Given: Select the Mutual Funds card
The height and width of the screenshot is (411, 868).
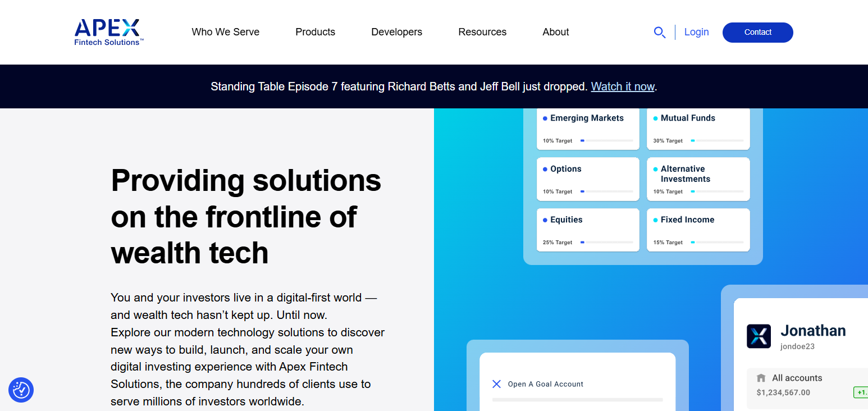Looking at the screenshot, I should pyautogui.click(x=698, y=129).
